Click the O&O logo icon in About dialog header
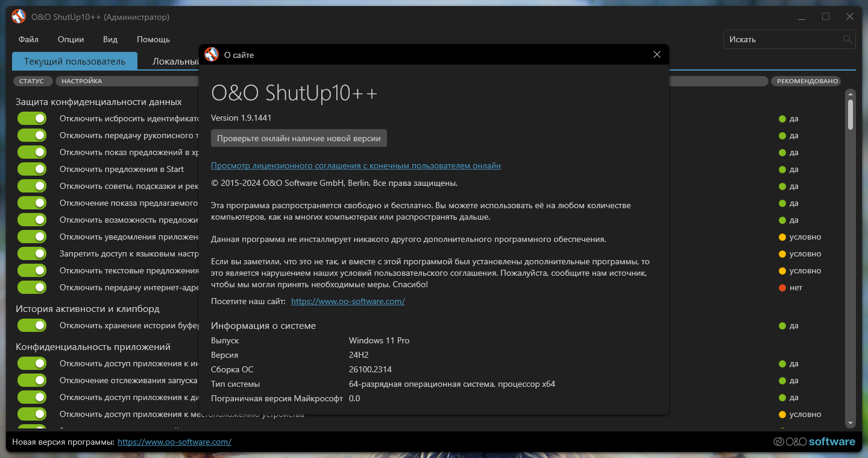Viewport: 868px width, 458px height. [x=212, y=54]
